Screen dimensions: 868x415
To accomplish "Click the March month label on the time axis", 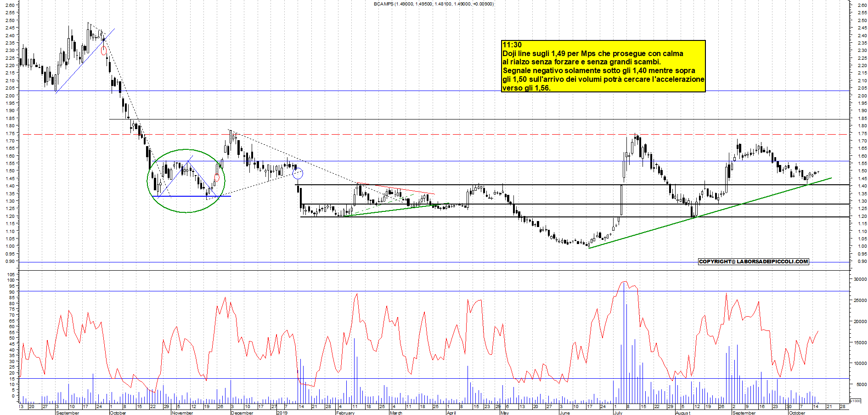I will click(x=396, y=413).
